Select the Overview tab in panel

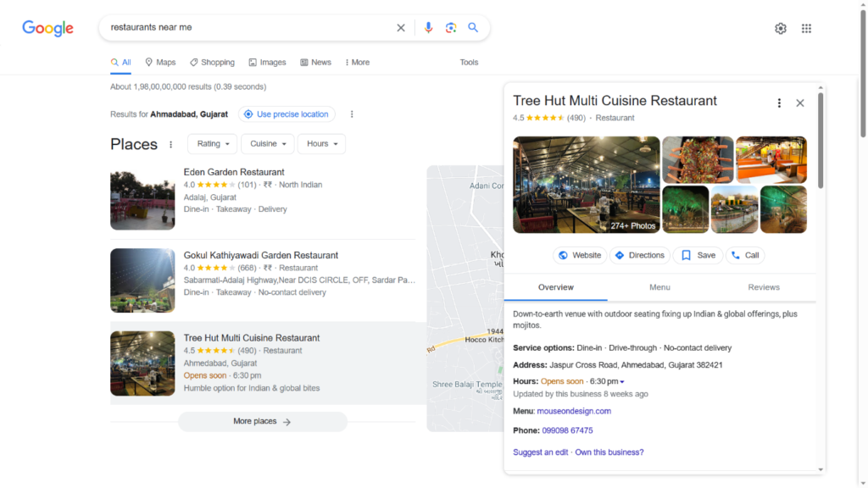coord(556,287)
